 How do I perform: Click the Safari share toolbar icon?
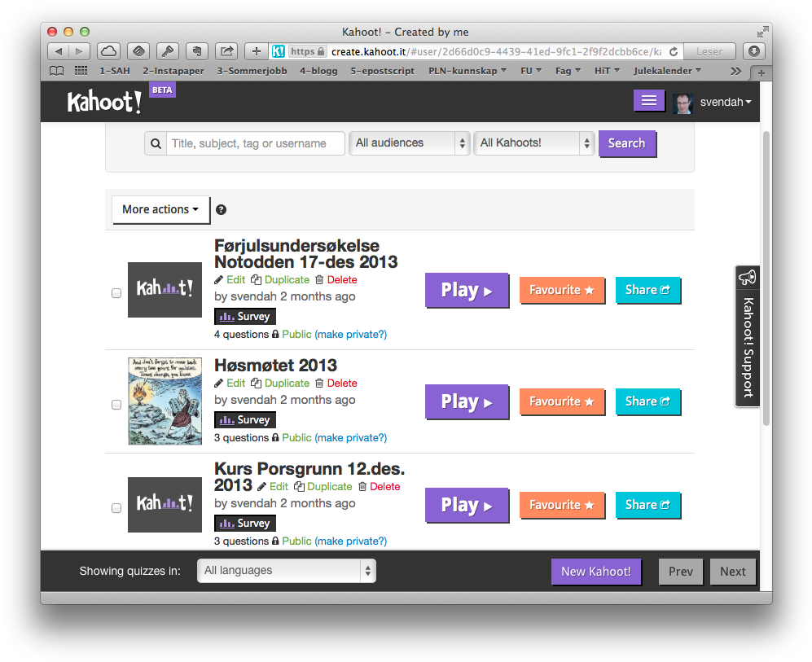226,51
